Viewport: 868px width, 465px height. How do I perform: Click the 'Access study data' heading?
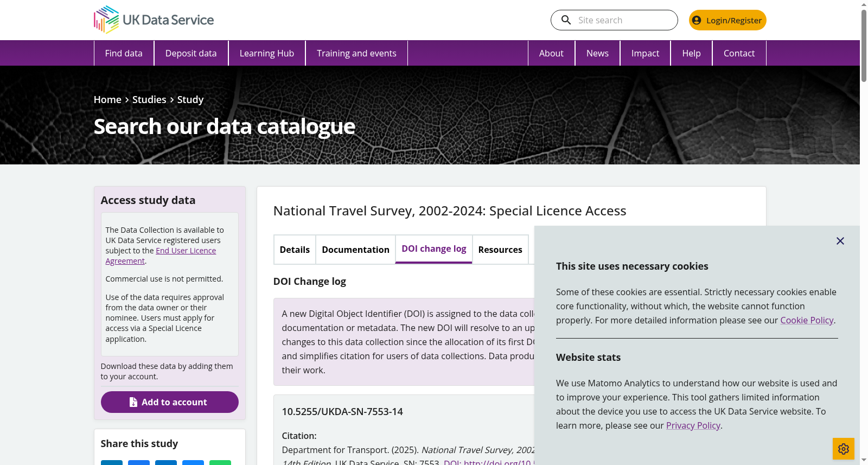tap(148, 200)
